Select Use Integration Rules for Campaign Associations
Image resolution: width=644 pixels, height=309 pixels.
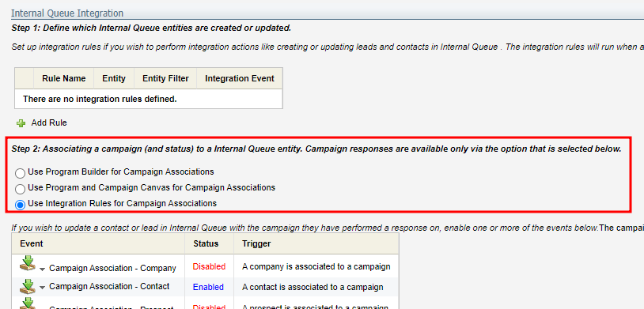click(20, 205)
